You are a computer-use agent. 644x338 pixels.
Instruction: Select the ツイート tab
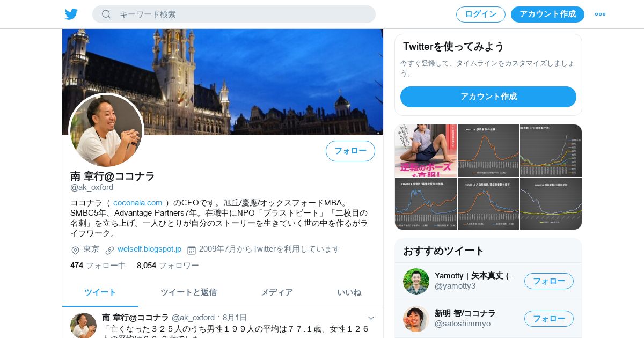(100, 292)
